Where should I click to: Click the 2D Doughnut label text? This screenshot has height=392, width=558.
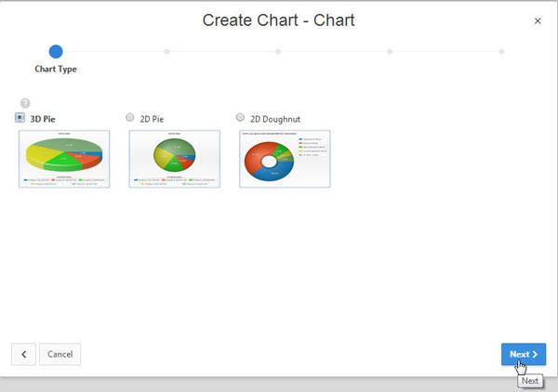point(275,119)
